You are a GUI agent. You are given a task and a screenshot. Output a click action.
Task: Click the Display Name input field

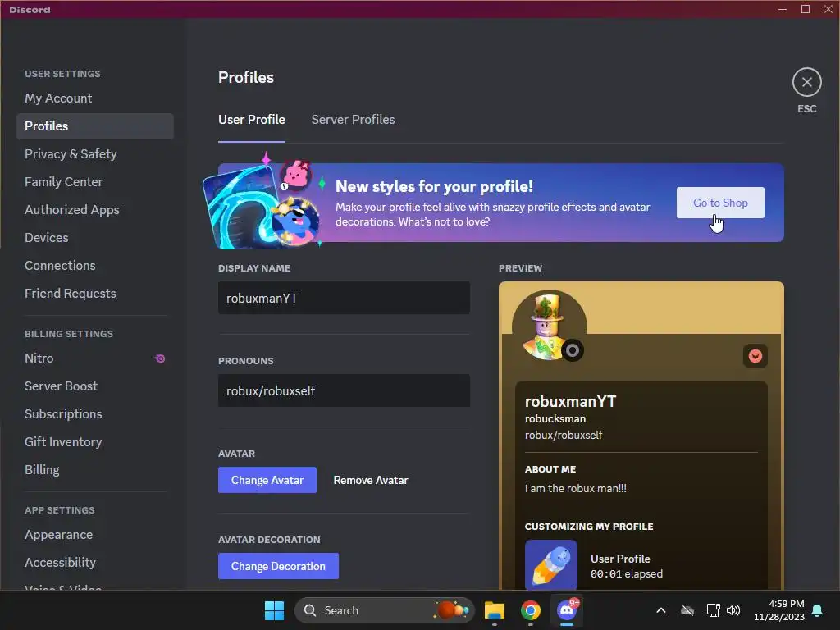(x=344, y=299)
